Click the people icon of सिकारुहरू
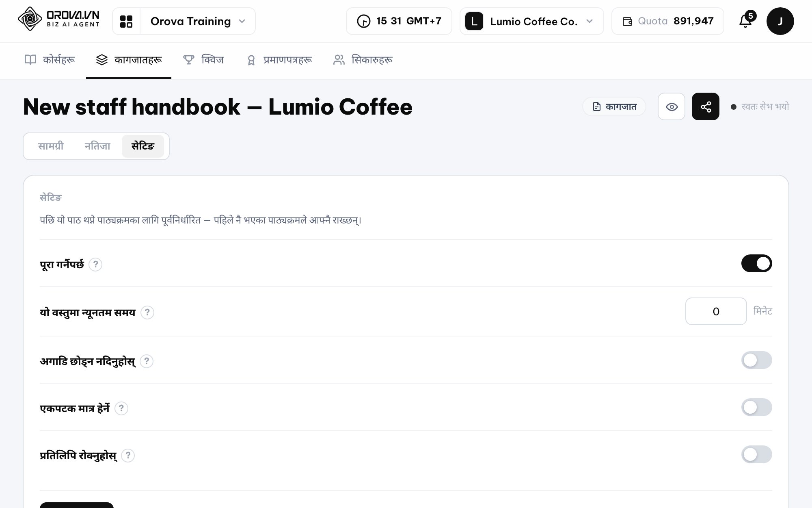Screen dimensions: 812x508 (x=339, y=60)
